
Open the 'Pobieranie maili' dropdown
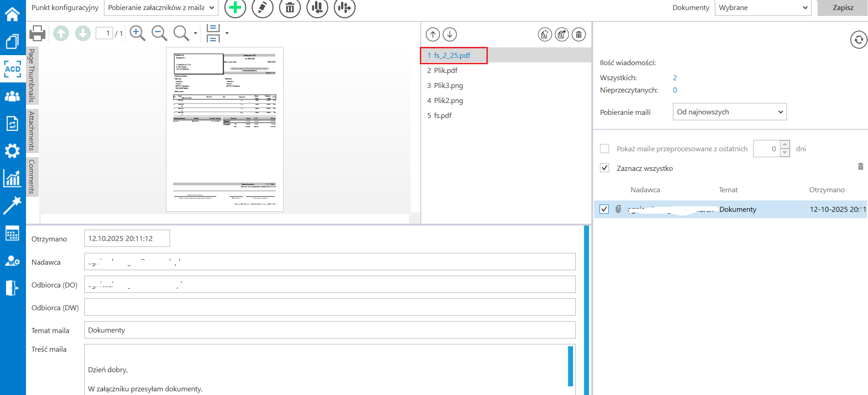[730, 112]
